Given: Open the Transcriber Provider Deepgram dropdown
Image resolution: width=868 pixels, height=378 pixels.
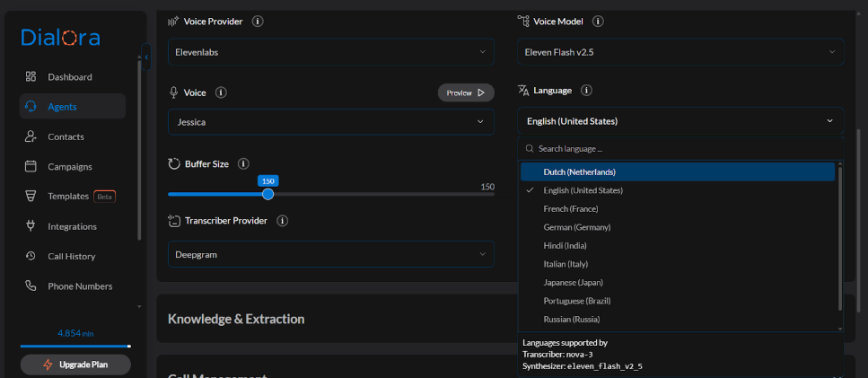Looking at the screenshot, I should (x=330, y=254).
